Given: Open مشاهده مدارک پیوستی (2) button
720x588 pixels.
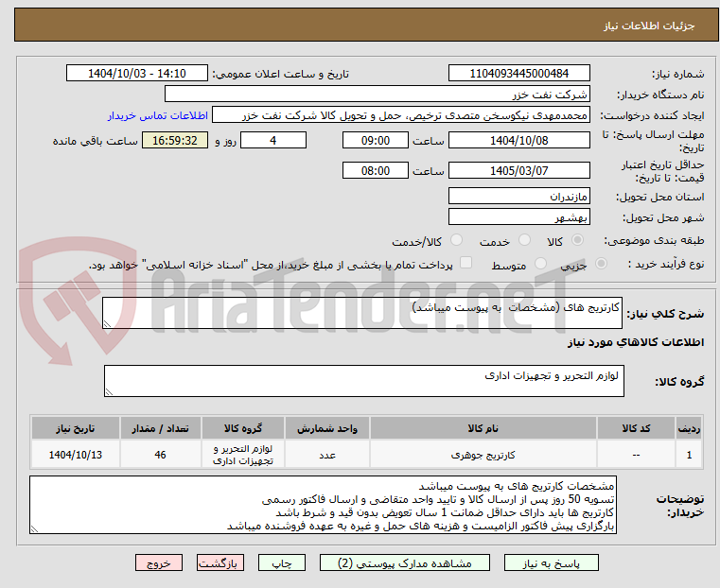Looking at the screenshot, I should (x=405, y=562).
